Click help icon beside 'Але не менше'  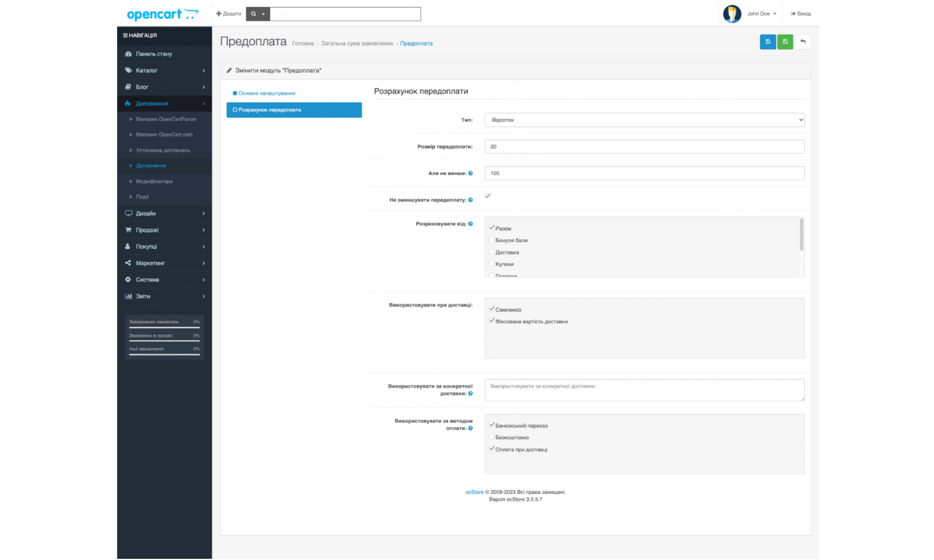[470, 173]
